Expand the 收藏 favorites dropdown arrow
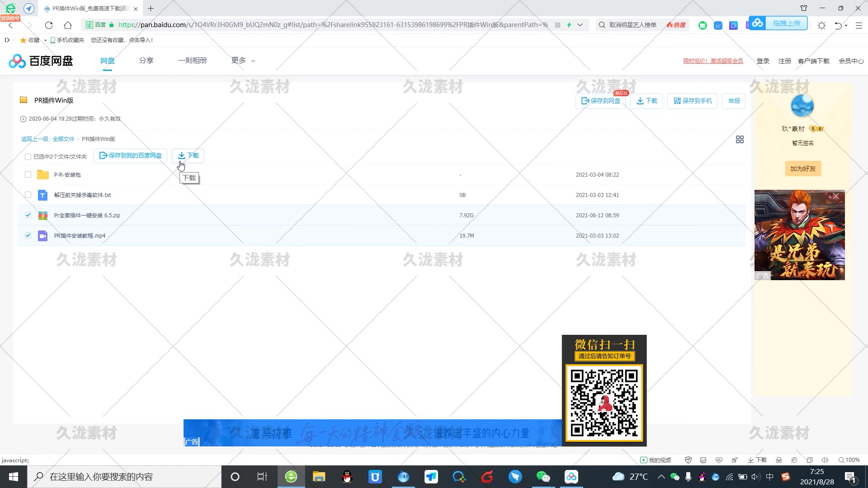 click(45, 40)
